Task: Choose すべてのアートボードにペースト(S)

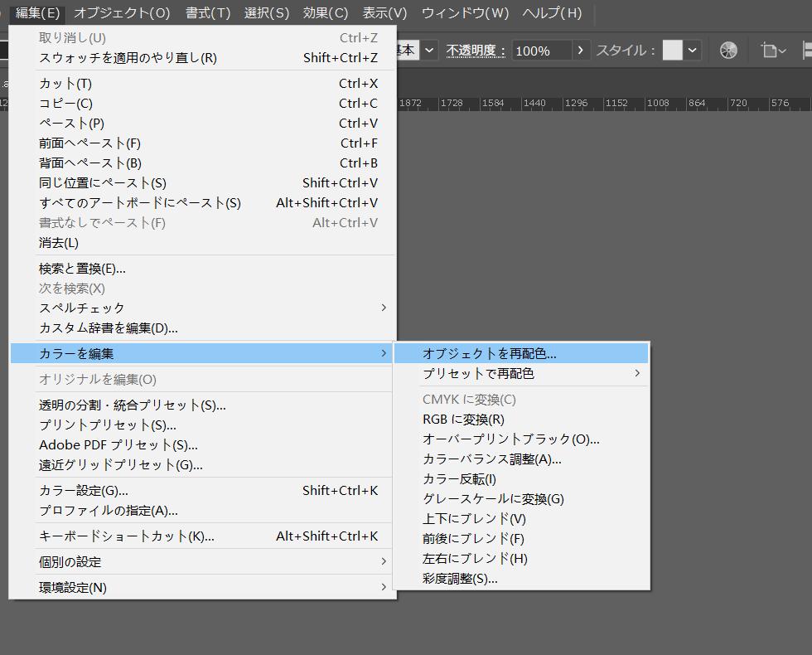Action: (204, 202)
